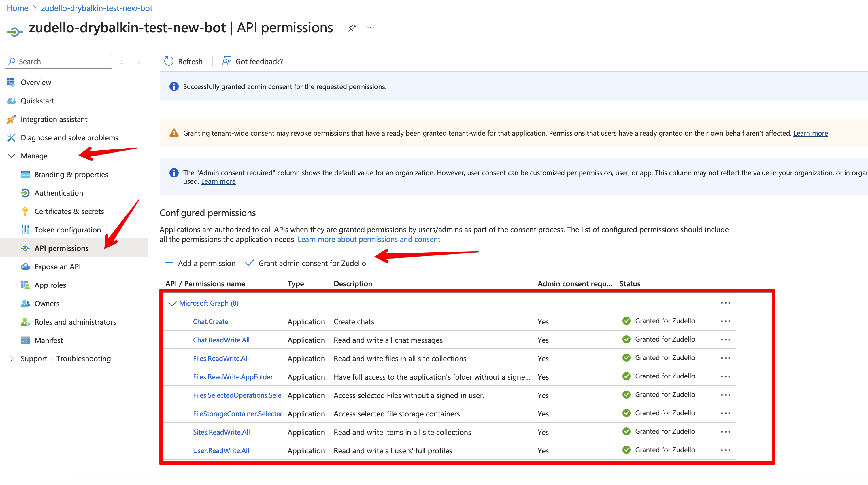Open the ellipsis menu for Sites.ReadWrite.All
Viewport: 868px width, 485px height.
pos(725,432)
